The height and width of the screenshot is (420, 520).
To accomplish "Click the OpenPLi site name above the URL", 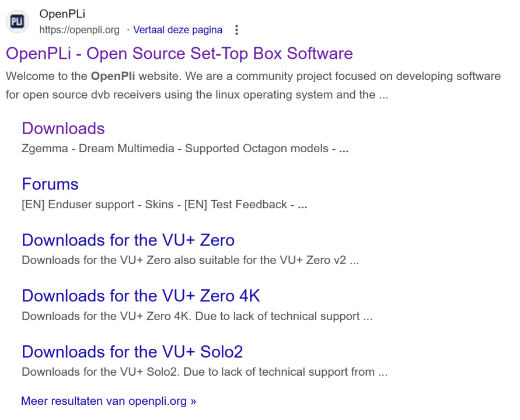I will (x=62, y=14).
